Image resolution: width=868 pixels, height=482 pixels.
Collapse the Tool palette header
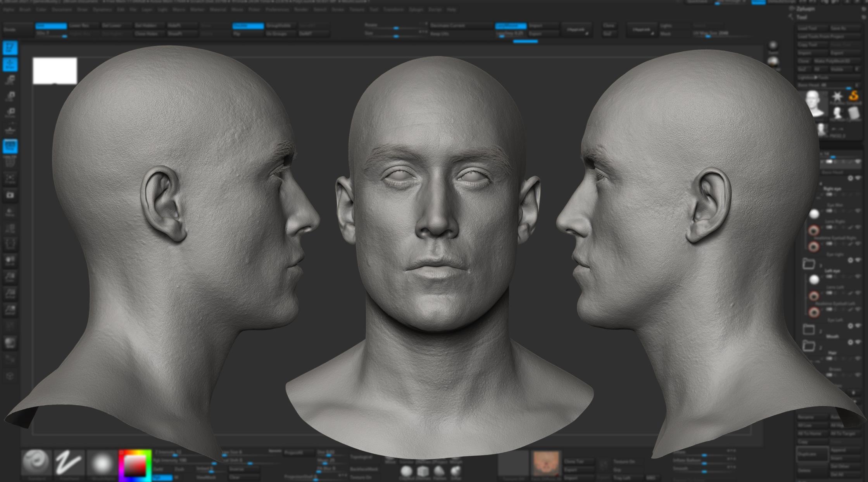(802, 17)
